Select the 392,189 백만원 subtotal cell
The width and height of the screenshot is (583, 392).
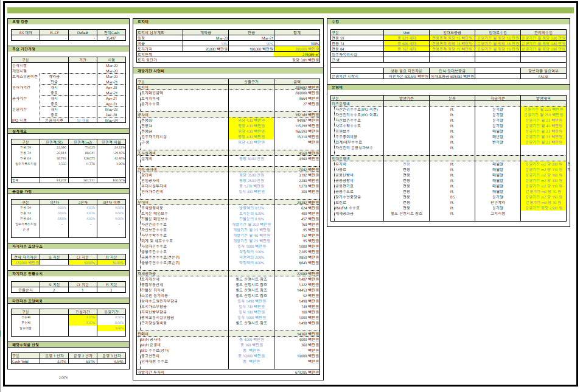tap(297, 115)
